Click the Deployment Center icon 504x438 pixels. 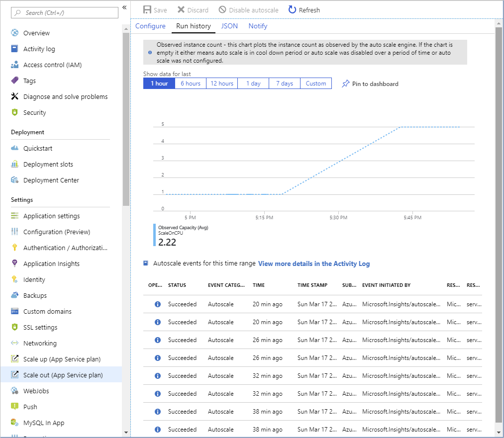click(14, 180)
